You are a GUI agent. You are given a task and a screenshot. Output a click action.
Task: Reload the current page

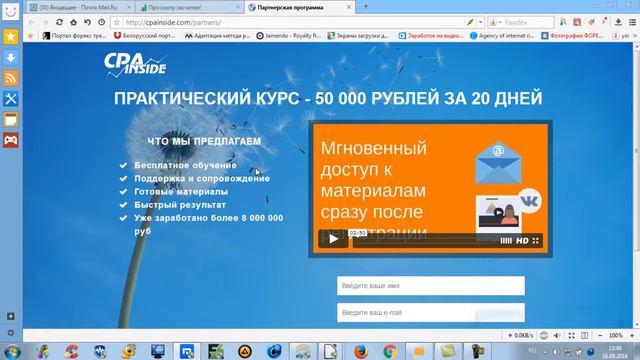[59, 22]
